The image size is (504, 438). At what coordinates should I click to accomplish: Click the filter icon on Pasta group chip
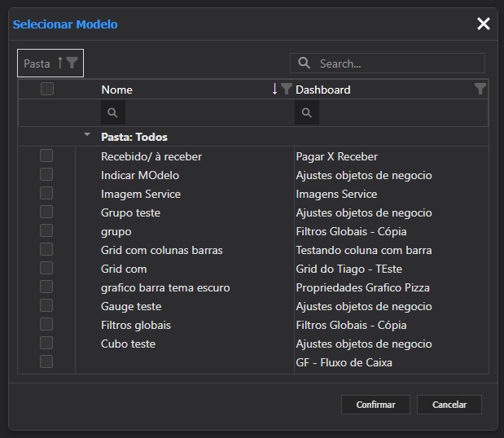coord(72,63)
